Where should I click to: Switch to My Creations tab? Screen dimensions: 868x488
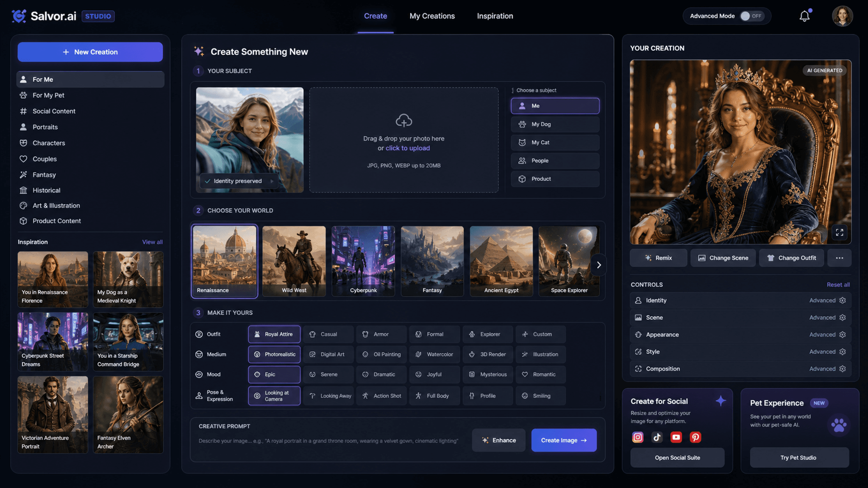tap(432, 16)
